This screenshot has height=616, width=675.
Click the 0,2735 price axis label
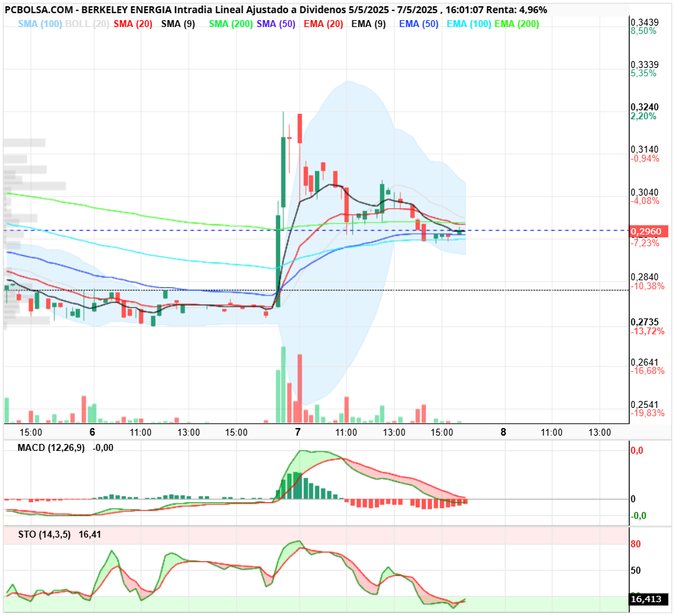coord(644,322)
